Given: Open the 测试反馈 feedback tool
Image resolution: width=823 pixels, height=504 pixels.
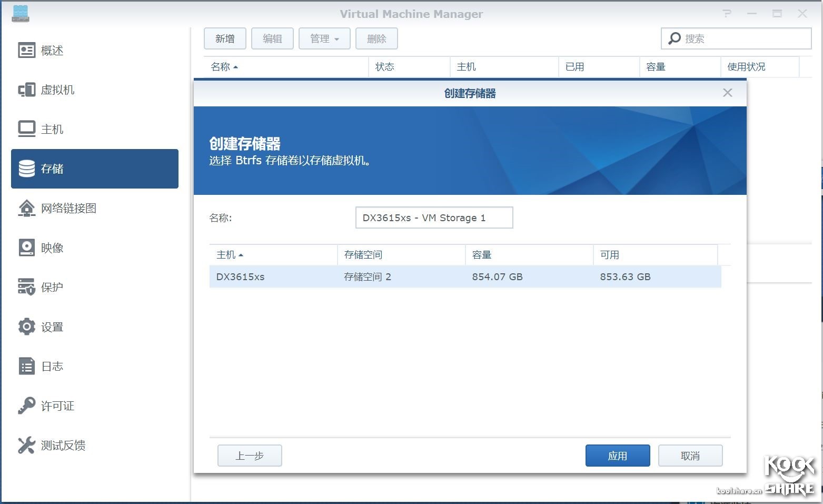Looking at the screenshot, I should (63, 445).
